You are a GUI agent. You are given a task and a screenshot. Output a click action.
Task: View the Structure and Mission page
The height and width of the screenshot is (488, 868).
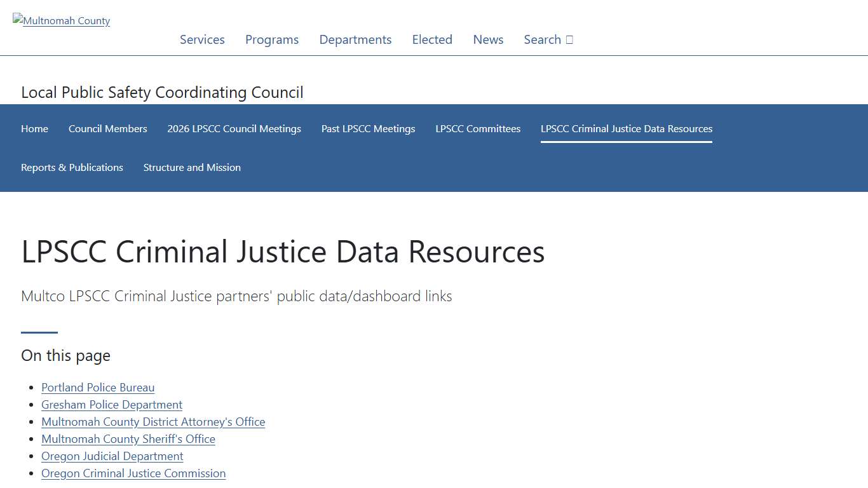192,167
